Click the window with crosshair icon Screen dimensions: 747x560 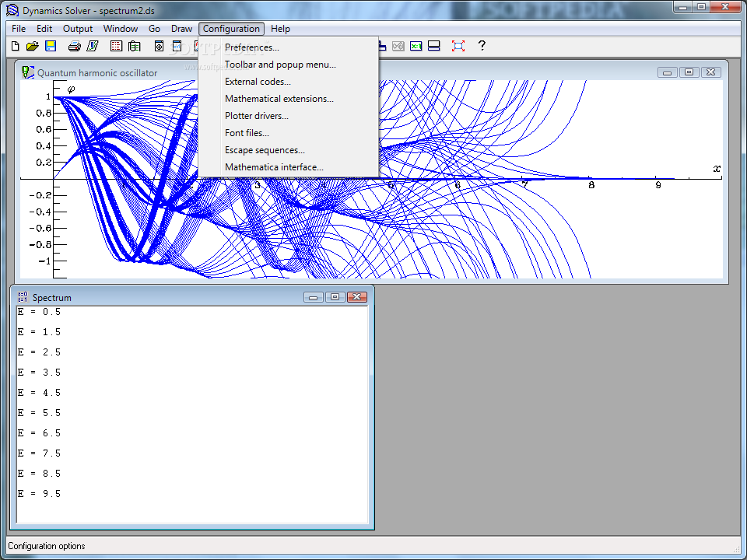159,46
